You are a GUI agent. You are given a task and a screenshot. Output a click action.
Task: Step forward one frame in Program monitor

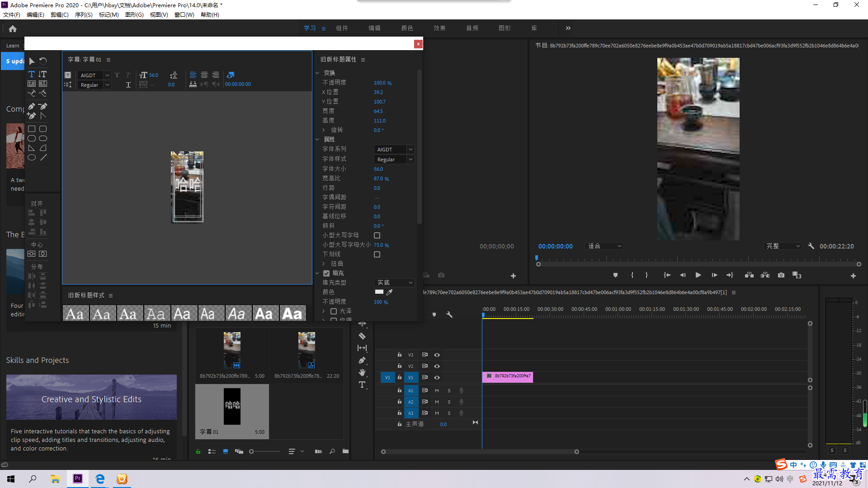point(714,275)
